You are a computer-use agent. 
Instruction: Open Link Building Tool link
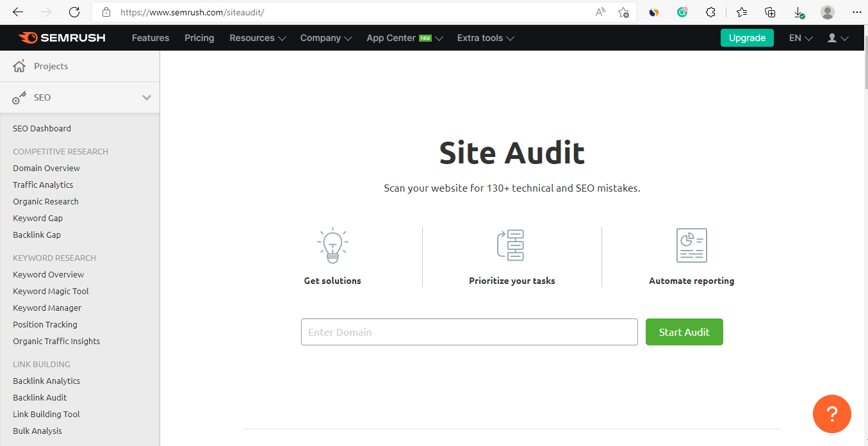(46, 414)
